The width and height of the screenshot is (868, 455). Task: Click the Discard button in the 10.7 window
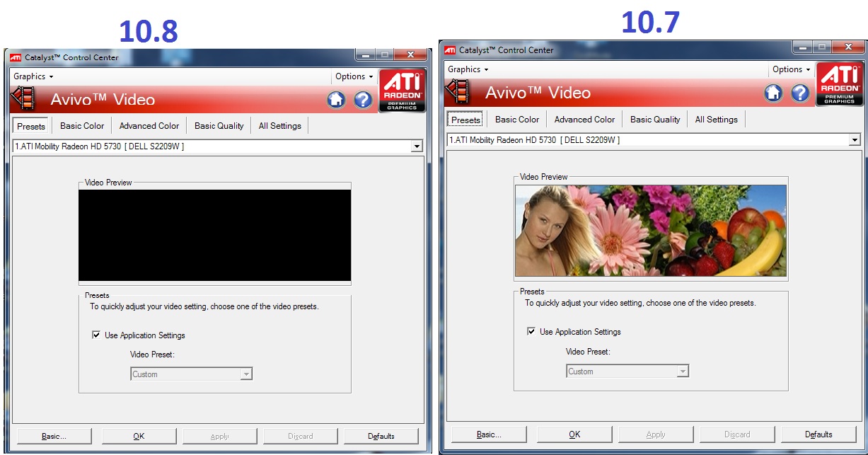737,434
